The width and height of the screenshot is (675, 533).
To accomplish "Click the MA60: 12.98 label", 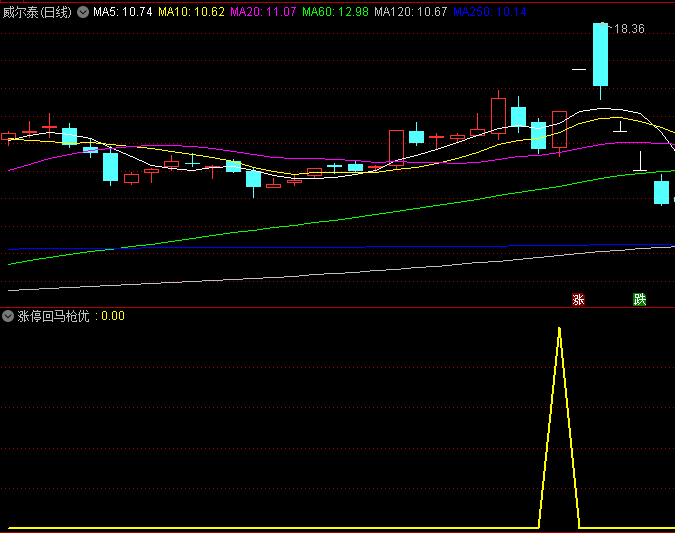I will point(335,12).
